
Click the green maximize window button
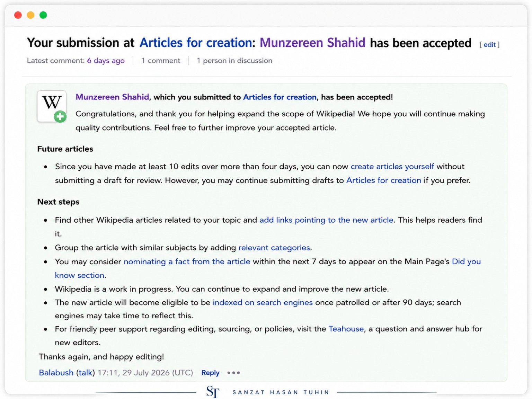coord(43,15)
